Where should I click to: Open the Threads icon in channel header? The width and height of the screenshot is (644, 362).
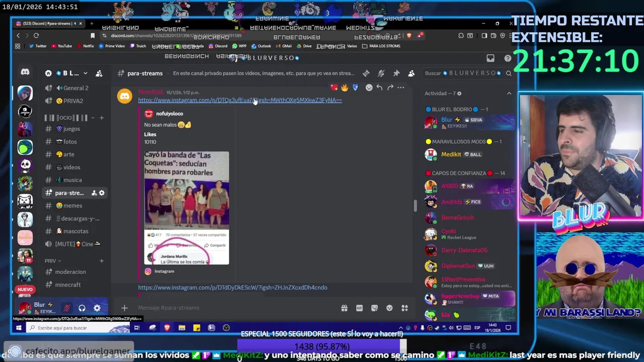(366, 73)
